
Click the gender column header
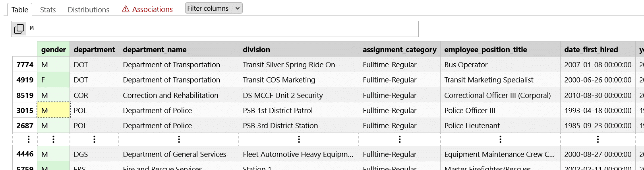click(54, 49)
